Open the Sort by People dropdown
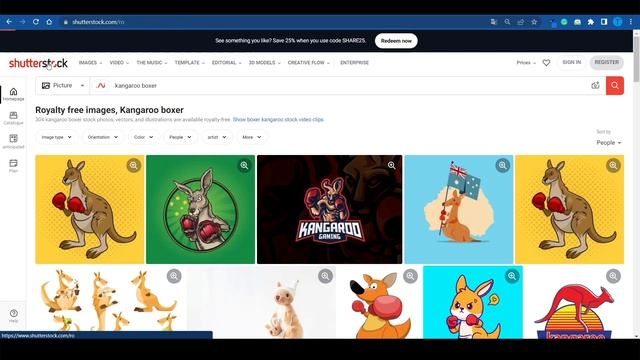The image size is (640, 360). [x=609, y=142]
